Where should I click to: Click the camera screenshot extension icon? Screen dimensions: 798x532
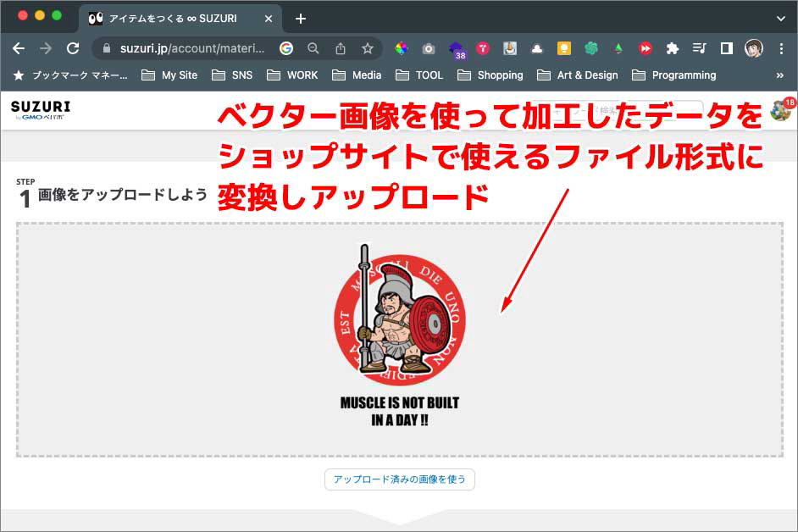(x=429, y=48)
